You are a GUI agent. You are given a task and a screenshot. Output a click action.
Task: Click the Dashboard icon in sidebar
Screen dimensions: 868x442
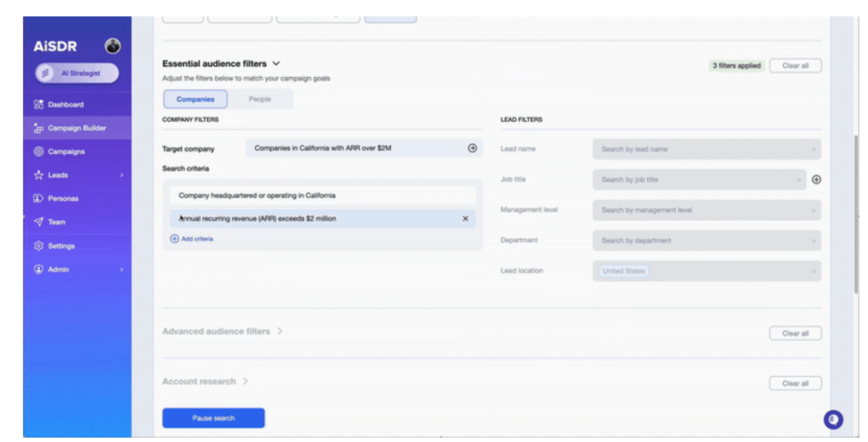[x=38, y=105]
